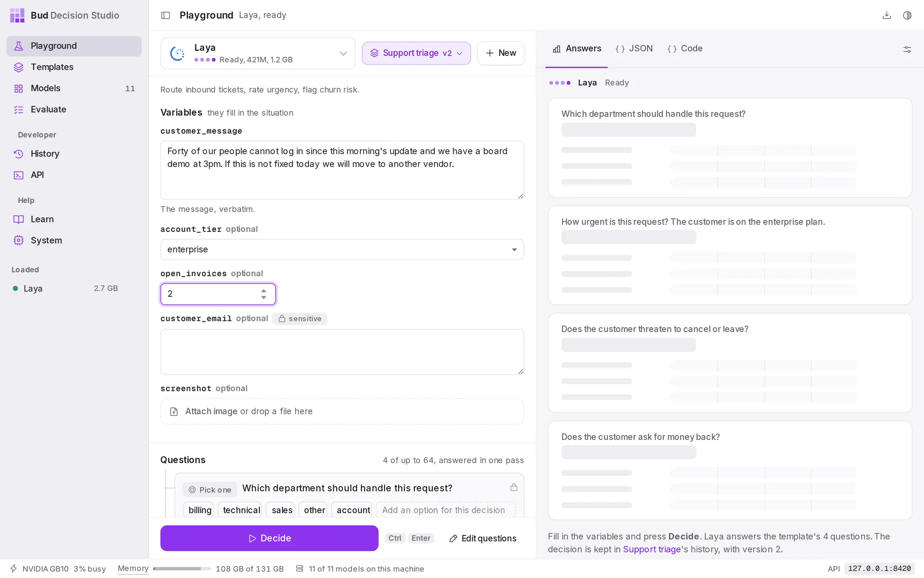Click the sensitive lock badge
Viewport: 924px width, 578px height.
(300, 319)
